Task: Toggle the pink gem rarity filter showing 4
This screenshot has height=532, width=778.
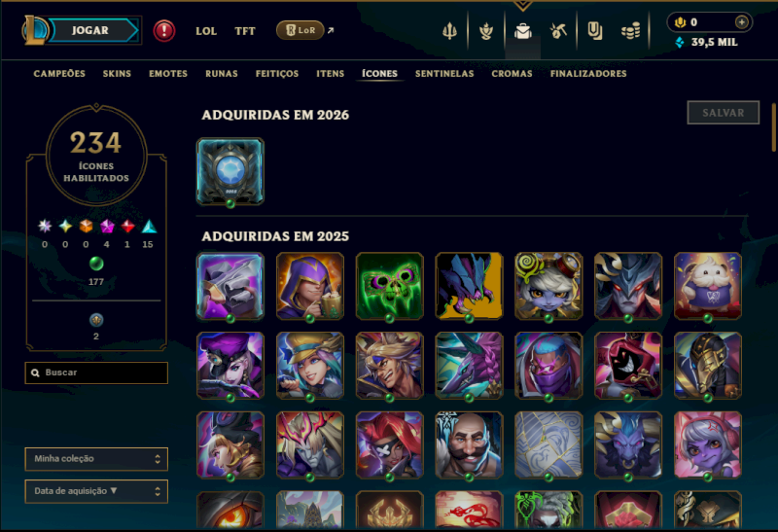Action: pos(107,227)
